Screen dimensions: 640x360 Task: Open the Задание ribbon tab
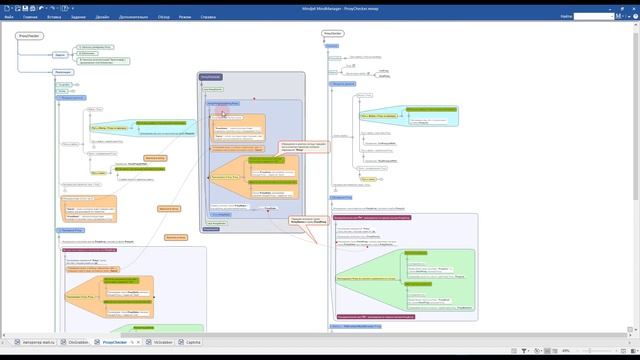coord(78,17)
